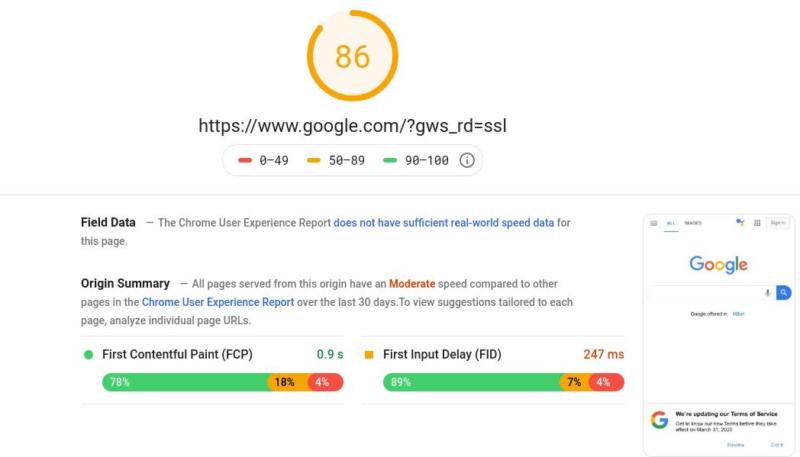800x457 pixels.
Task: Click the red 4% FCP bar segment
Action: click(x=325, y=382)
